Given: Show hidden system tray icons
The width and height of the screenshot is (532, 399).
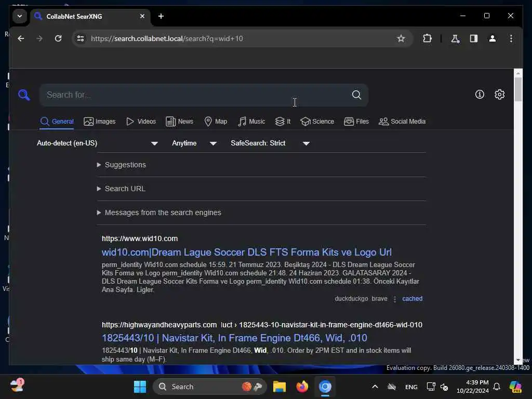Looking at the screenshot, I should (x=375, y=387).
